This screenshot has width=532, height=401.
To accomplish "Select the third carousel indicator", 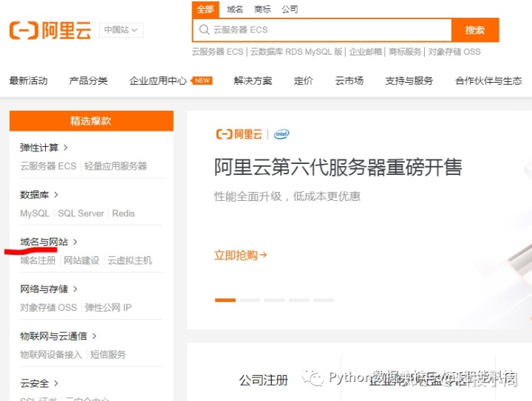I will (x=274, y=300).
